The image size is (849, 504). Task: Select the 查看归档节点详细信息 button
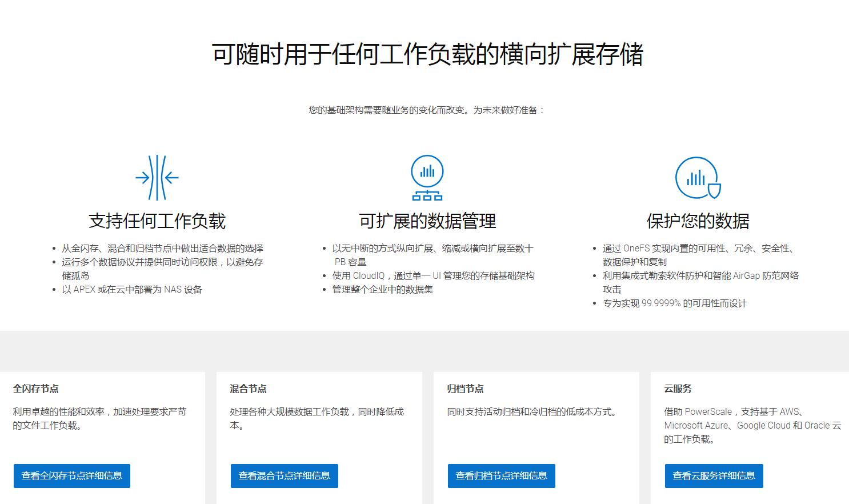tap(501, 476)
